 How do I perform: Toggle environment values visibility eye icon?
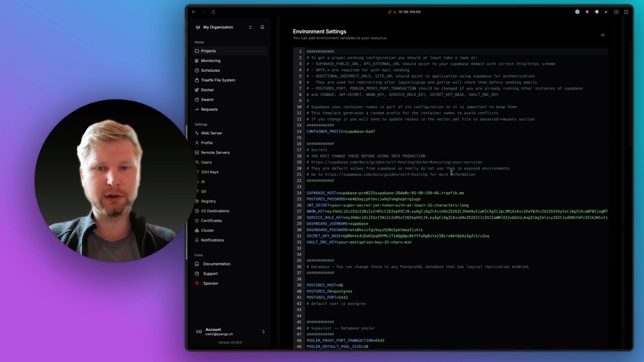603,35
